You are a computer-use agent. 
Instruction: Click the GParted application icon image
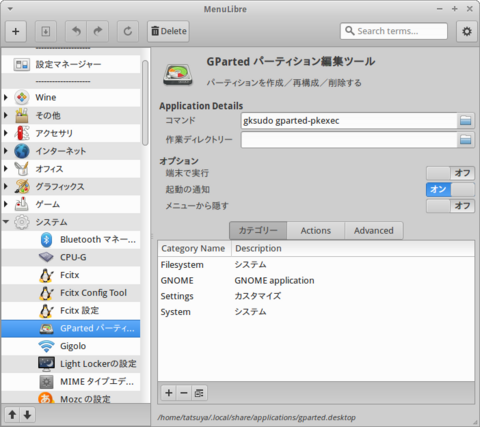(x=178, y=75)
